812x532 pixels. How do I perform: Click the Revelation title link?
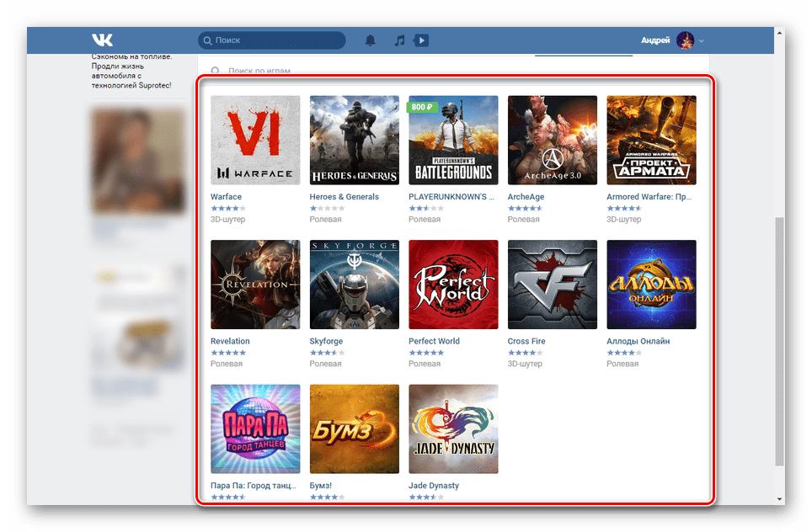click(230, 341)
